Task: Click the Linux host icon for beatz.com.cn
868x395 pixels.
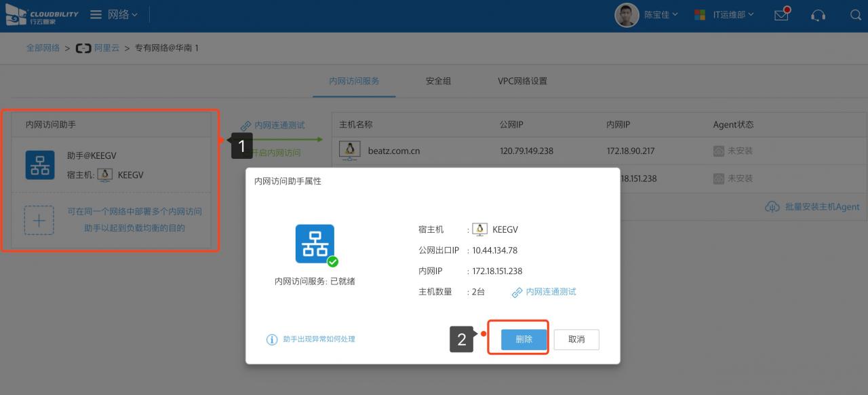Action: [350, 151]
